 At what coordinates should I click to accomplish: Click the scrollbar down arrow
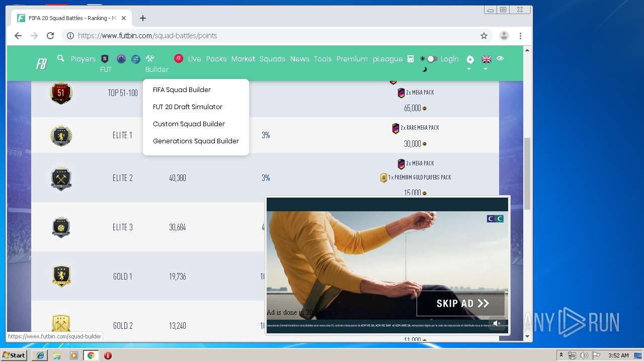click(527, 336)
